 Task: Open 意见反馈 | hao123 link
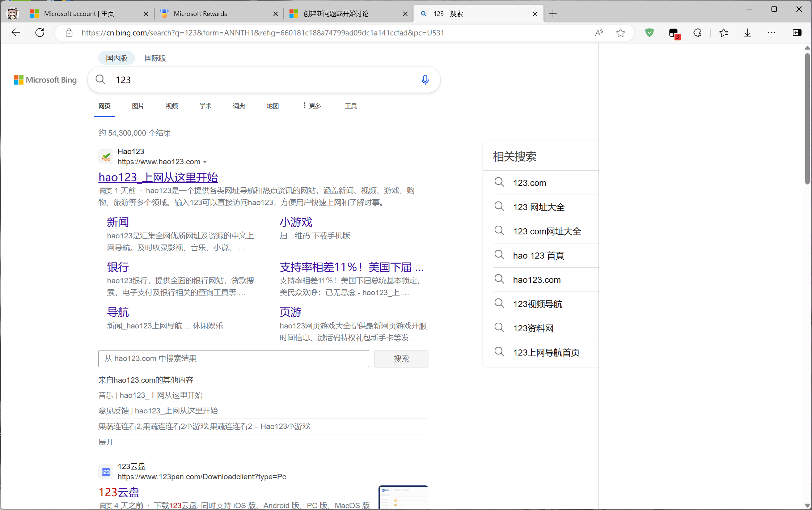click(158, 411)
